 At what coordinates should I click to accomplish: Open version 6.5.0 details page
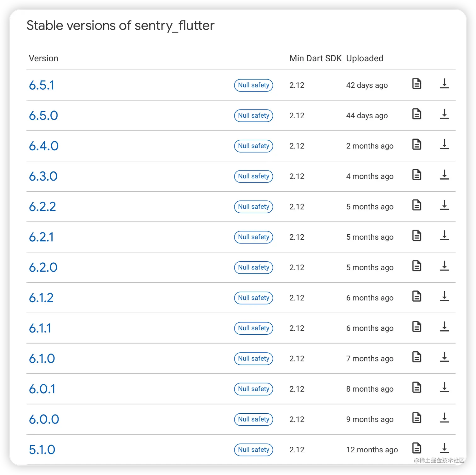[43, 115]
